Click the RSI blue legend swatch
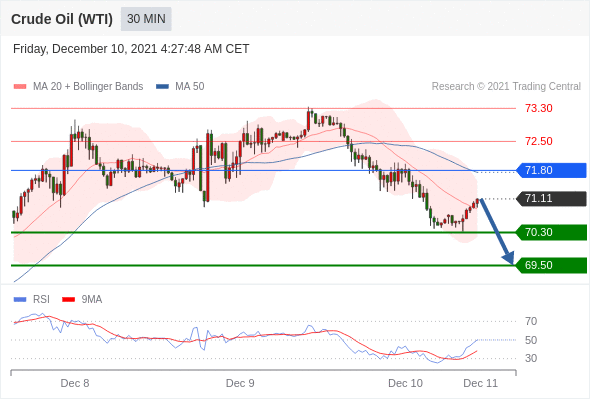 tap(20, 300)
